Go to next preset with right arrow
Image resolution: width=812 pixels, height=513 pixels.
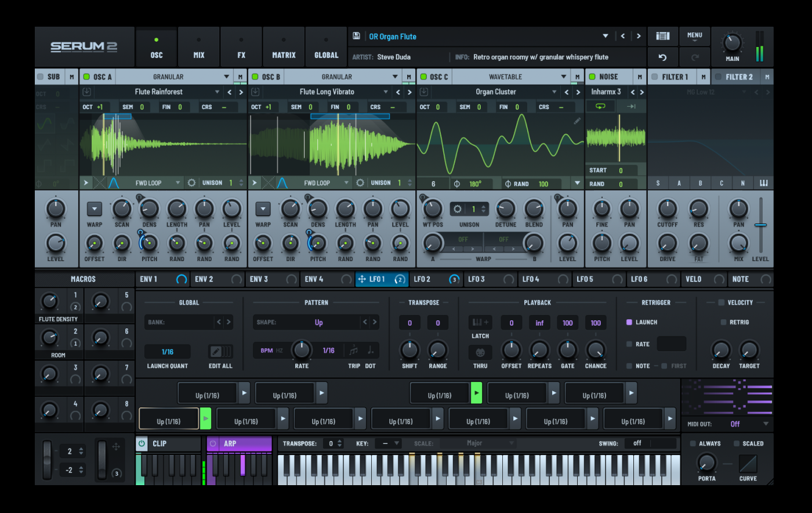tap(639, 36)
